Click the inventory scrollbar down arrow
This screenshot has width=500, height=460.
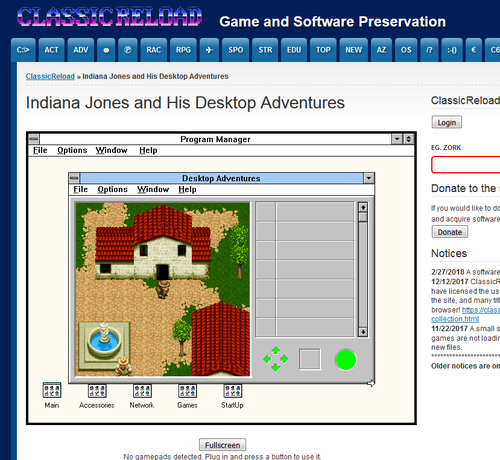tap(363, 332)
